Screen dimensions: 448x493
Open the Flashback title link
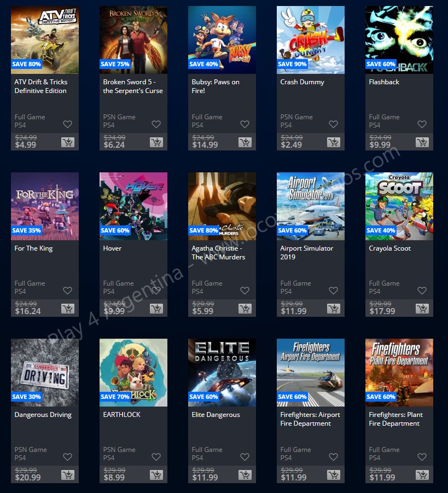coord(384,82)
